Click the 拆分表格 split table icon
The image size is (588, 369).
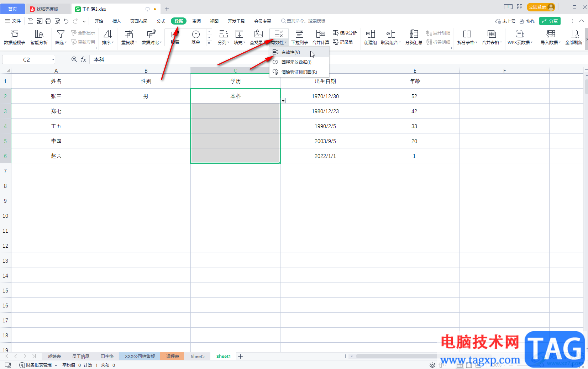coord(467,34)
